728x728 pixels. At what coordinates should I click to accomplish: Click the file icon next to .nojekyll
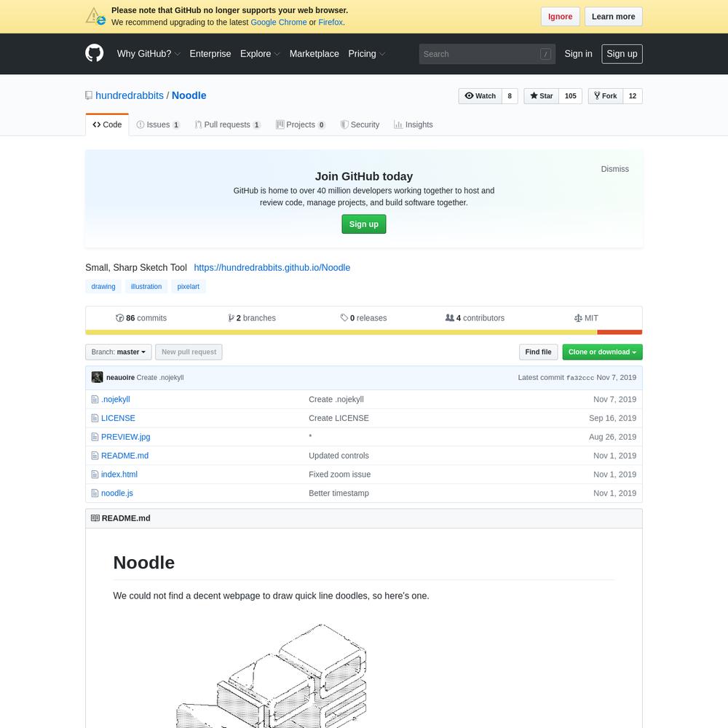point(95,399)
